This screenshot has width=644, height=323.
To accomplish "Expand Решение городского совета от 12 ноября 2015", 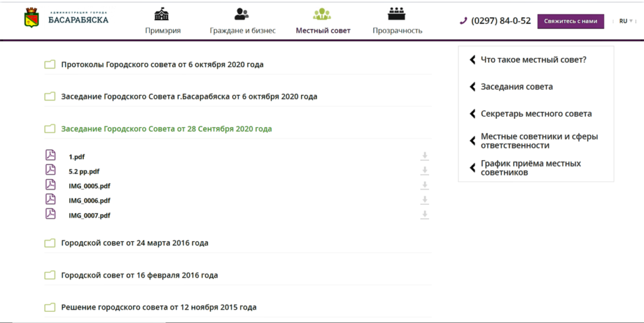I will [x=158, y=307].
